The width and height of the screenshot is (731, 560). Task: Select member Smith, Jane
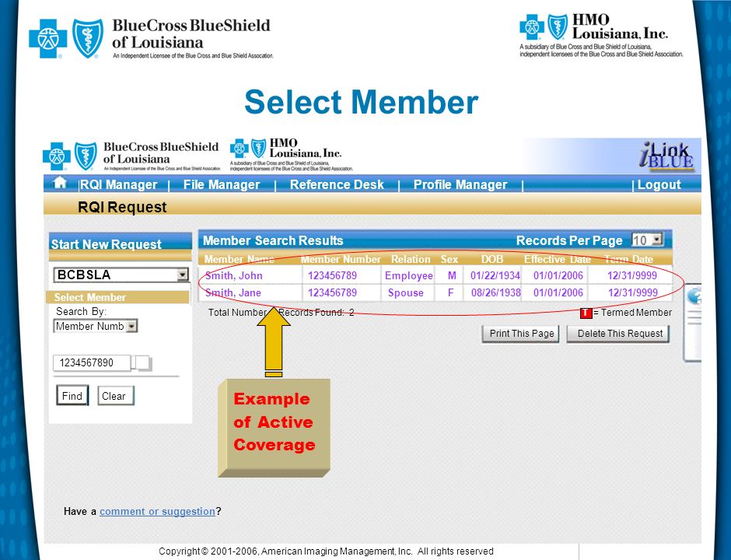coord(233,292)
